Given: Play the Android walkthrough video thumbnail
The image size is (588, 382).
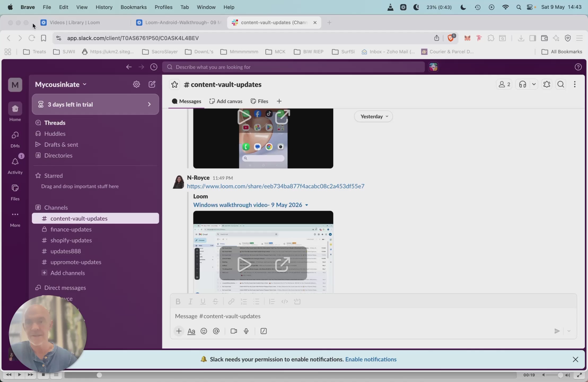Looking at the screenshot, I should 244,117.
